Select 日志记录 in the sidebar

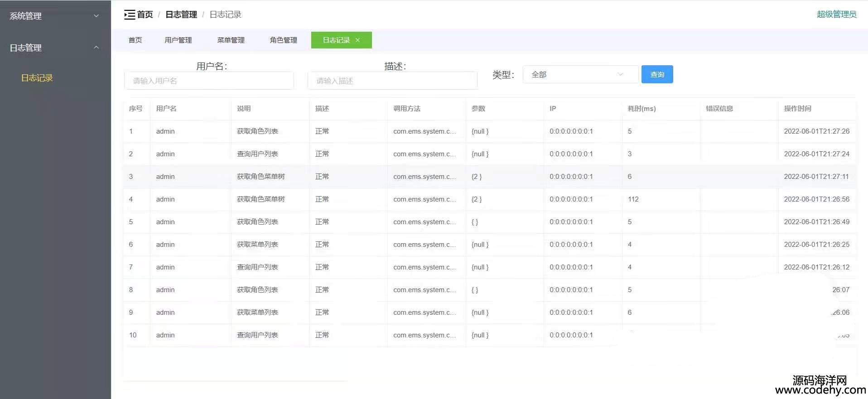point(37,78)
